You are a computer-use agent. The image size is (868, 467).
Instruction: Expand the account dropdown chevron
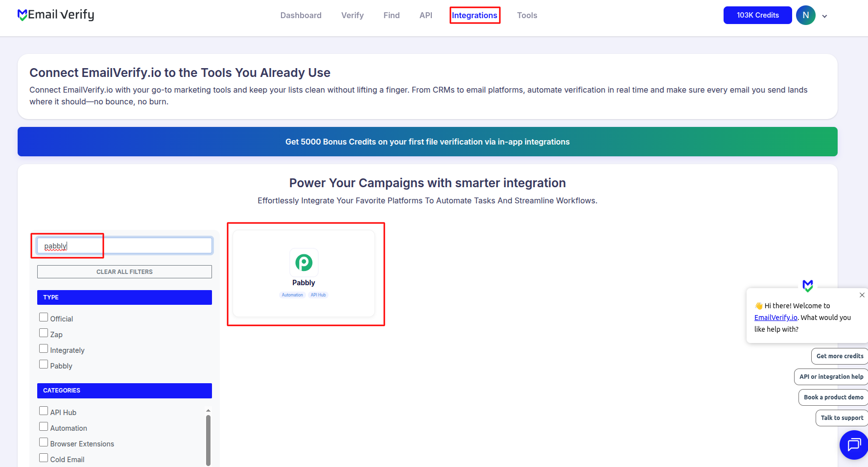[824, 16]
